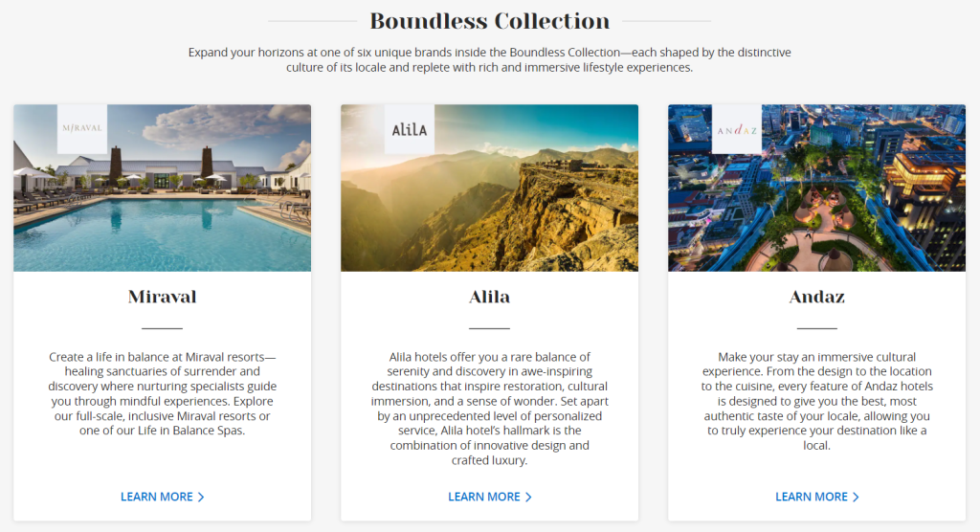
Task: Open the Andaz Learn More link
Action: 812,497
